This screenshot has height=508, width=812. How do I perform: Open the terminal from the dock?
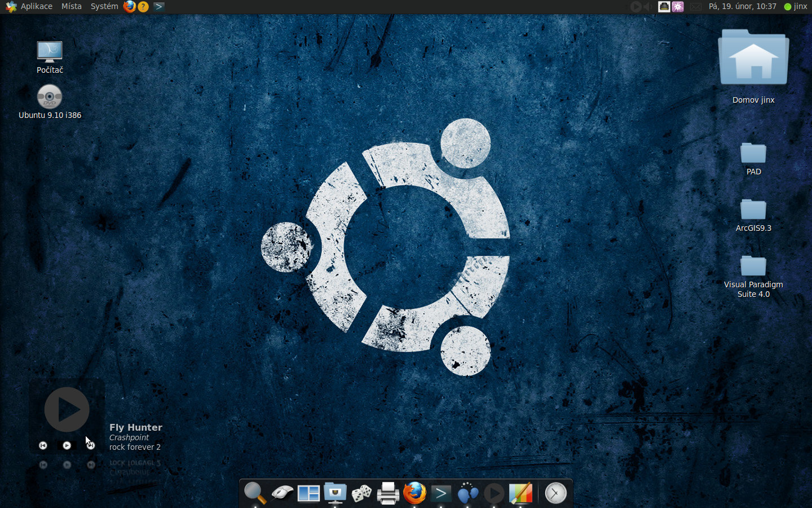point(441,493)
